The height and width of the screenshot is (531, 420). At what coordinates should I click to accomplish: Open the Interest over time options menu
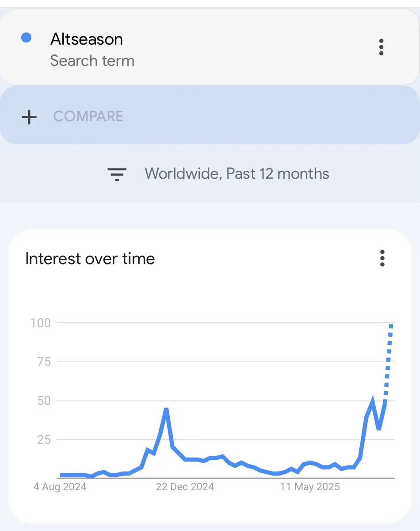click(x=382, y=258)
